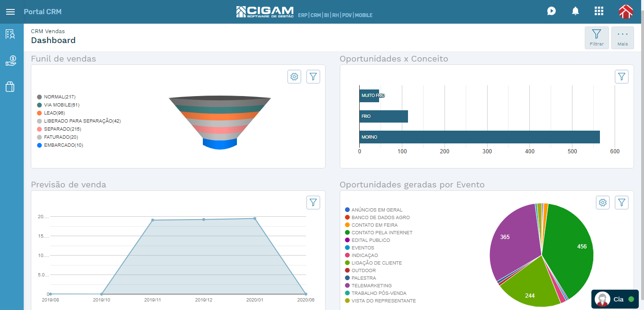Image resolution: width=644 pixels, height=310 pixels.
Task: Click EVENTOS legend entry
Action: click(x=360, y=248)
